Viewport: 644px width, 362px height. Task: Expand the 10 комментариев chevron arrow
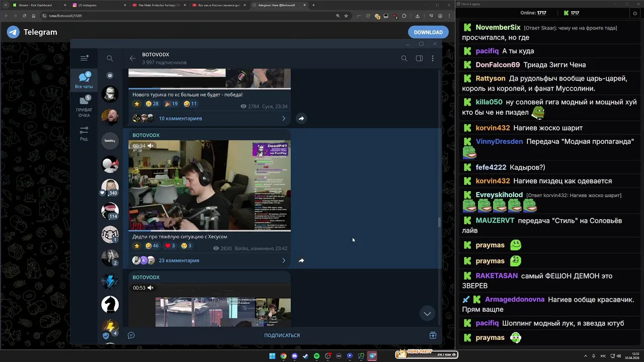click(284, 119)
